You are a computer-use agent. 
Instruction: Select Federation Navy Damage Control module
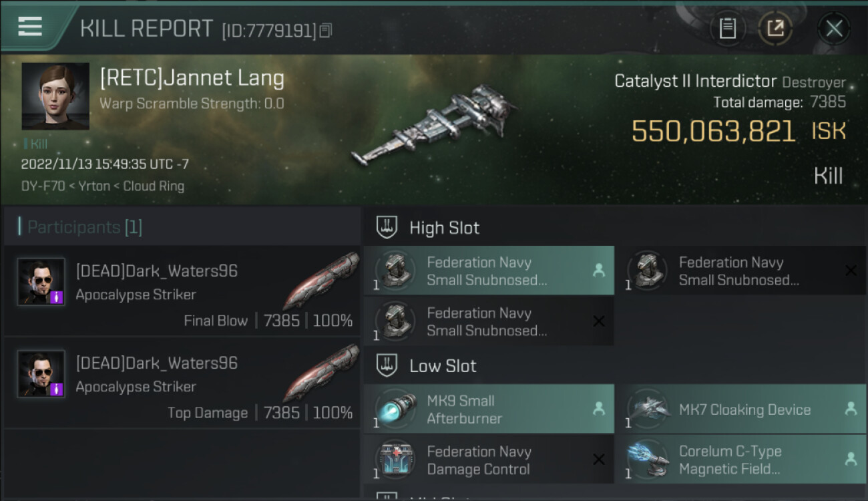click(x=489, y=460)
